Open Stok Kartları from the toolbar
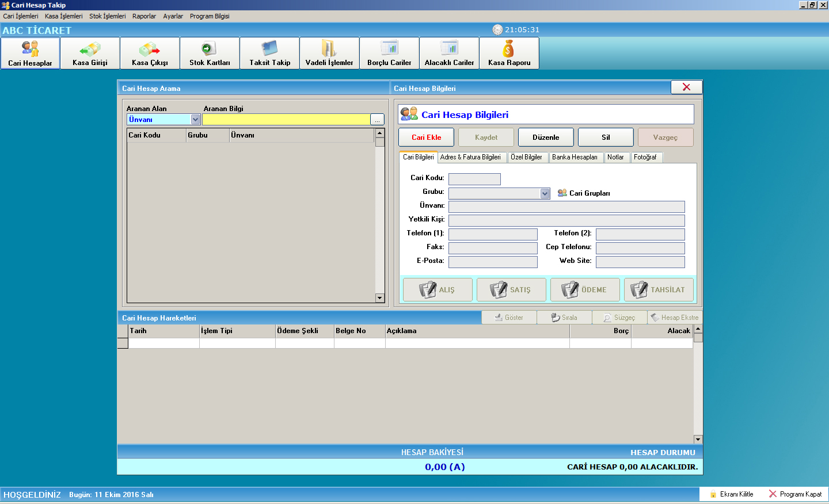The image size is (829, 504). (210, 53)
